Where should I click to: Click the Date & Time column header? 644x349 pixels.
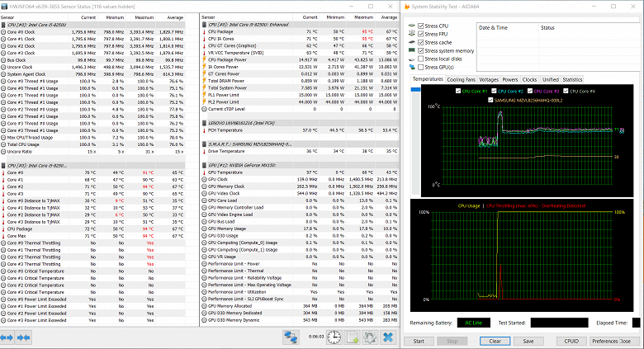tap(493, 27)
